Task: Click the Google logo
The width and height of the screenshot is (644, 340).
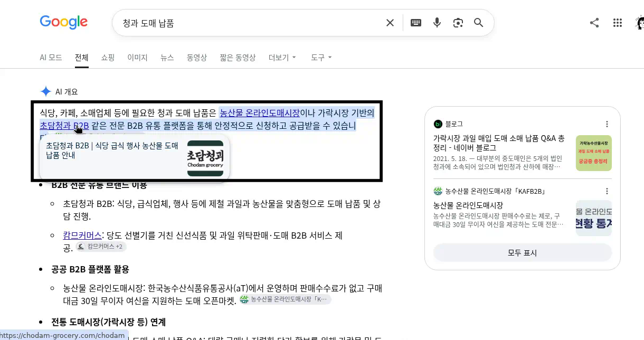Action: [64, 22]
